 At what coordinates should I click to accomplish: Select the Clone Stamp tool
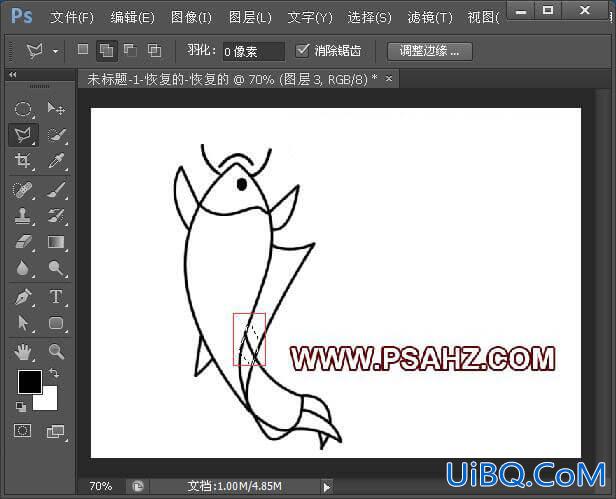click(23, 216)
